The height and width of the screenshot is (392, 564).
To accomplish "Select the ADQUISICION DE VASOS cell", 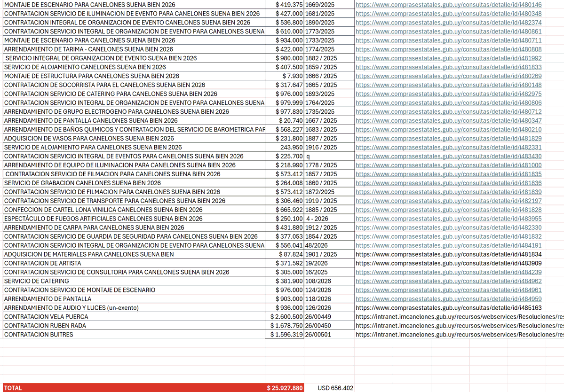I will point(134,138).
